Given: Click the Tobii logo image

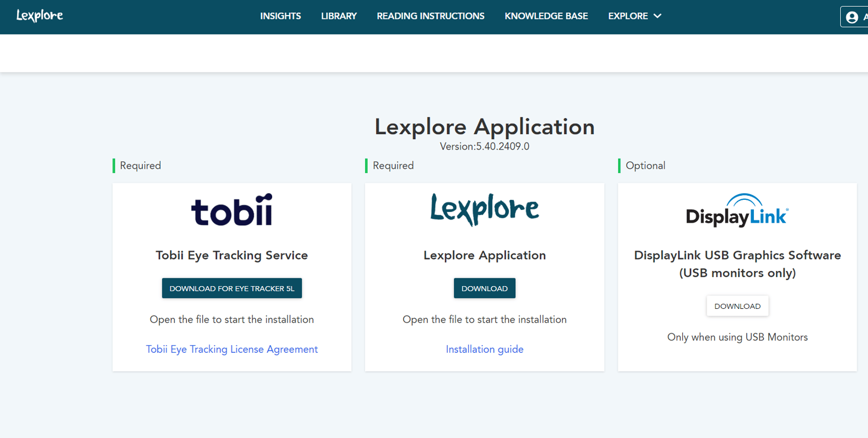Looking at the screenshot, I should click(231, 210).
